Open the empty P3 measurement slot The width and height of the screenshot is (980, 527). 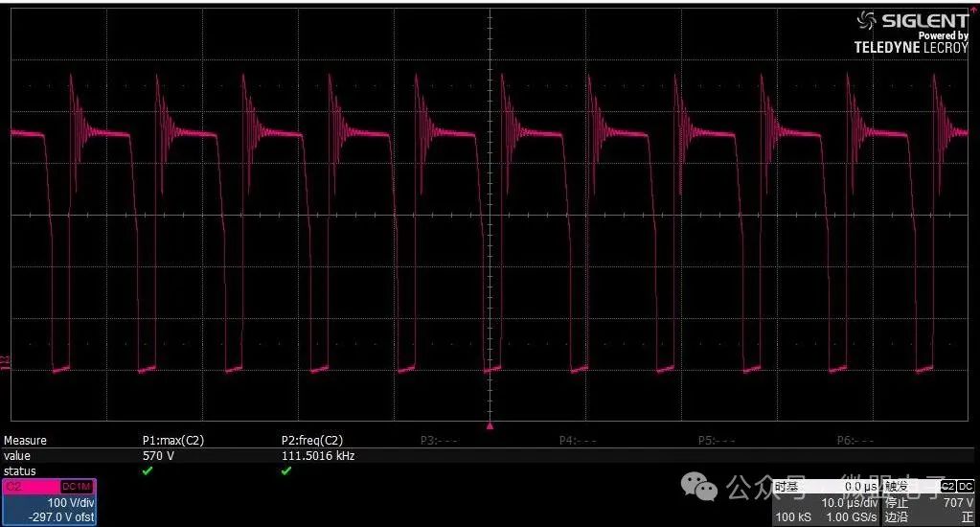[x=439, y=440]
